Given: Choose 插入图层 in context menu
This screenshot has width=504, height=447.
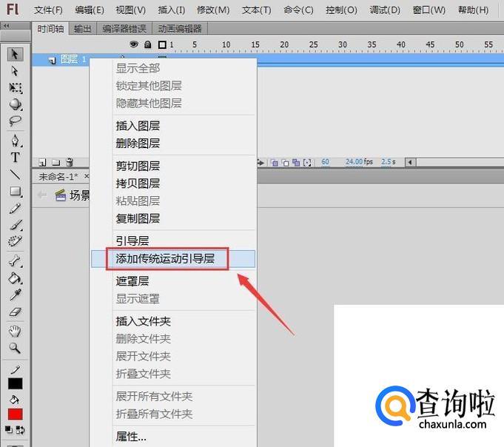Looking at the screenshot, I should pyautogui.click(x=173, y=126).
